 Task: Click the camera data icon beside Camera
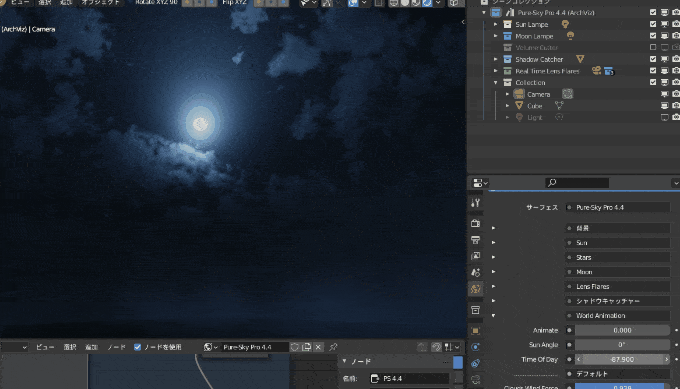[x=567, y=94]
